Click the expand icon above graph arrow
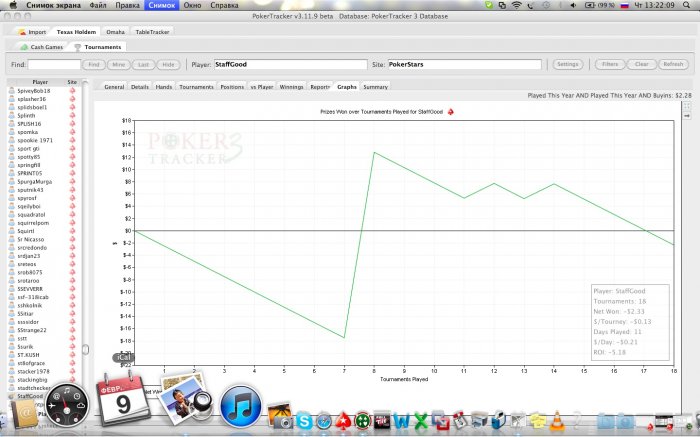The height and width of the screenshot is (437, 700). [687, 106]
